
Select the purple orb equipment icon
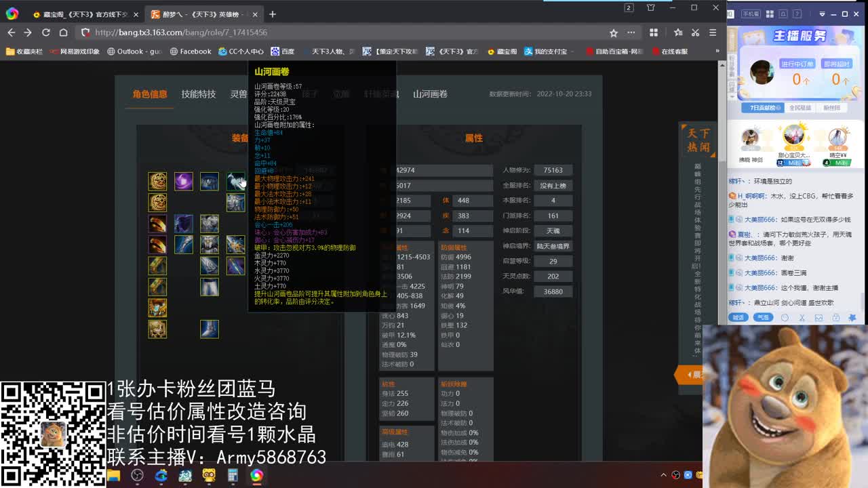pyautogui.click(x=183, y=181)
